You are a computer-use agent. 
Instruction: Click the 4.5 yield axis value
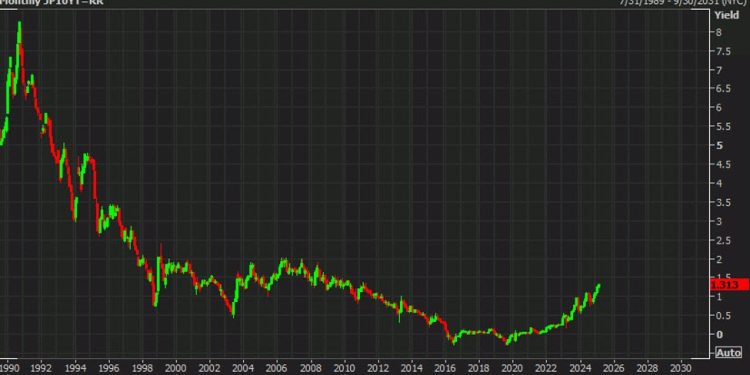click(x=723, y=165)
